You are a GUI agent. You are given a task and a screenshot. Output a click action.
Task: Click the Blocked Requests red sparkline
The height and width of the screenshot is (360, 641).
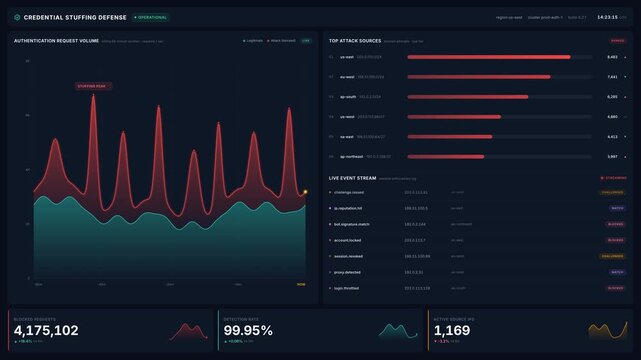tap(188, 331)
